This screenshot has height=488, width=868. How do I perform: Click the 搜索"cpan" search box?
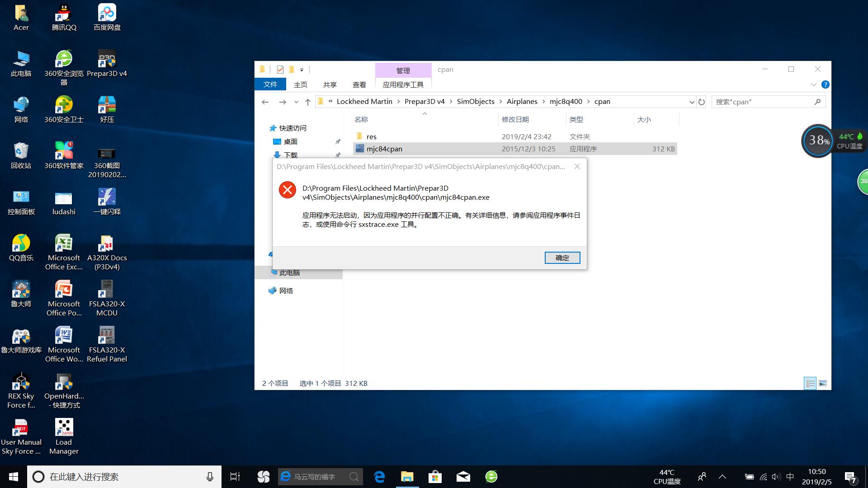point(769,102)
